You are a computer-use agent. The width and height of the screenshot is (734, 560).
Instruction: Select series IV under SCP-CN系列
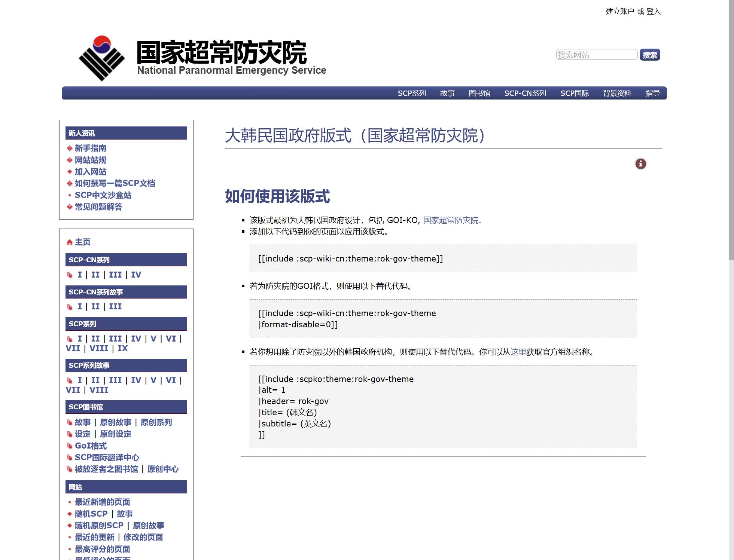[x=136, y=275]
